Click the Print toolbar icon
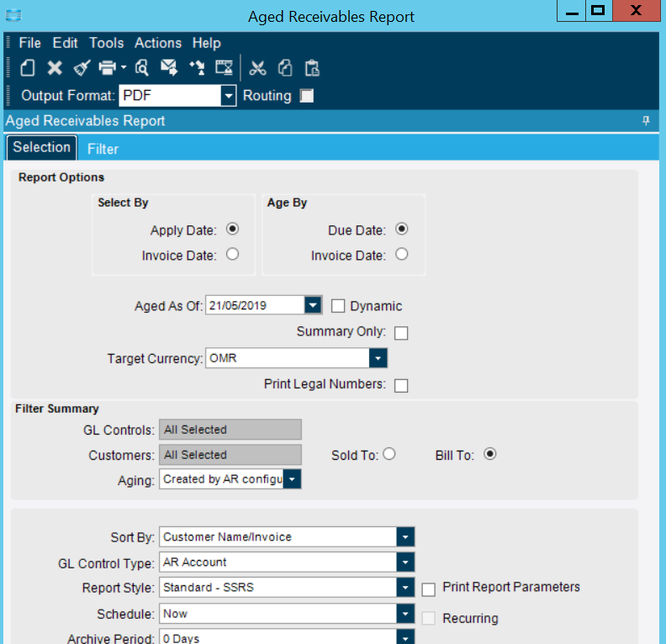Viewport: 666px width, 644px height. 107,69
